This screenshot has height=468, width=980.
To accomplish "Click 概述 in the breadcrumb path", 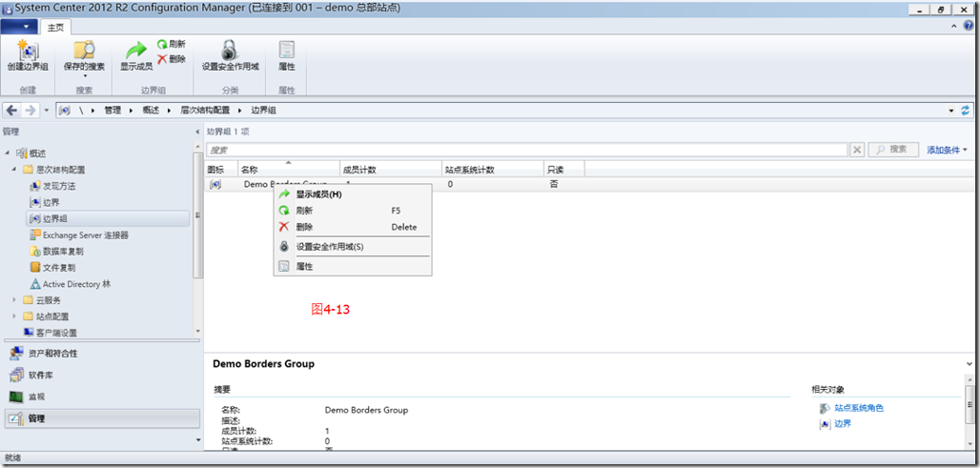I will (x=151, y=110).
